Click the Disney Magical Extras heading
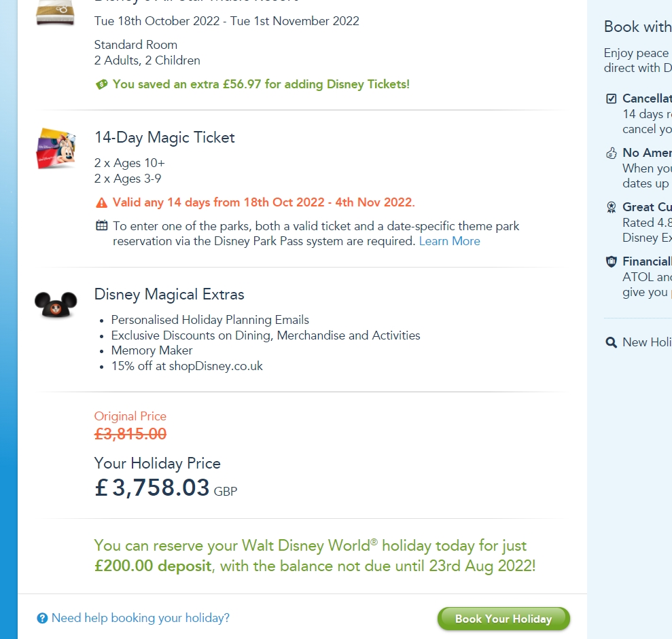672x639 pixels. point(169,294)
